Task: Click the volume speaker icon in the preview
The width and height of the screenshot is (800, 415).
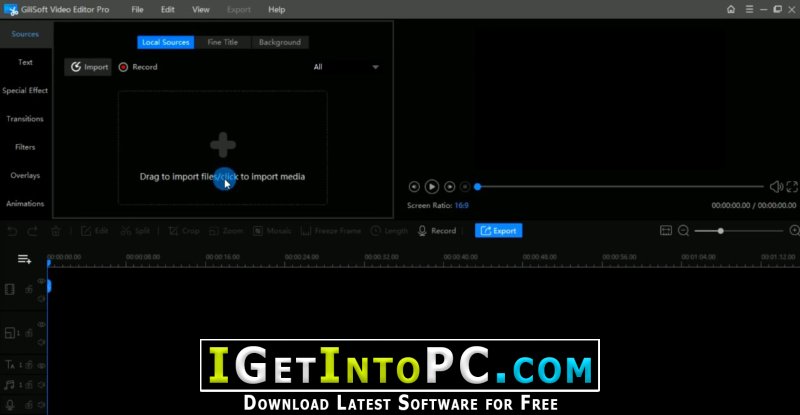Action: point(776,187)
